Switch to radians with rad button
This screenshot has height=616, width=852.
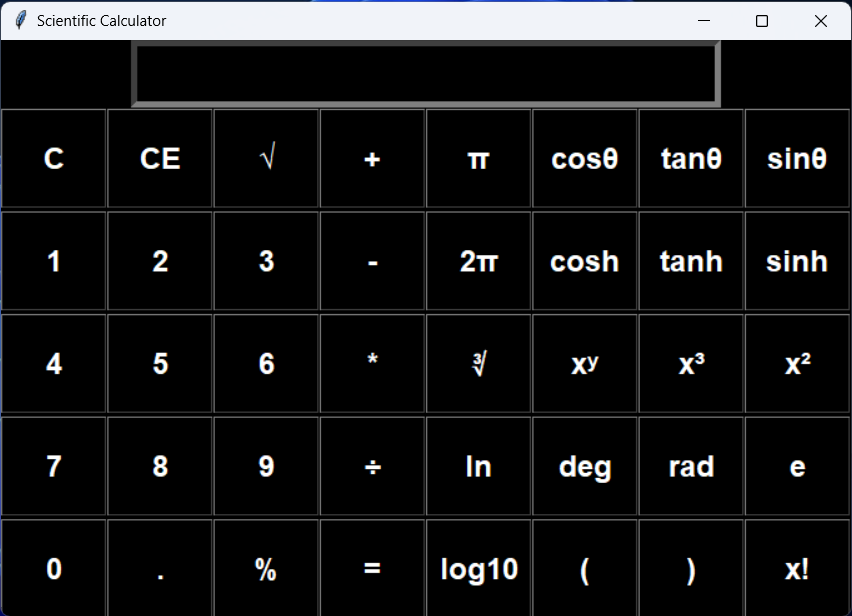pos(690,466)
